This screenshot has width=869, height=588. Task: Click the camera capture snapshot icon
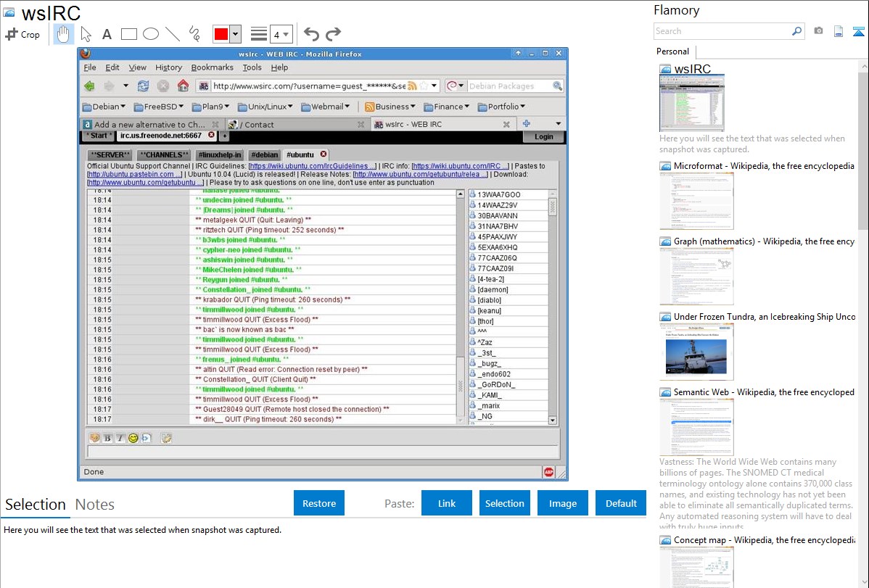(818, 31)
